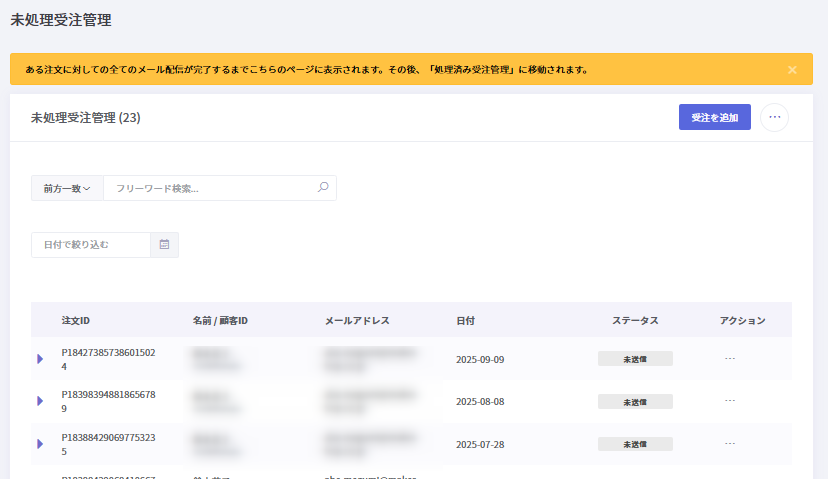Expand order row P184273857386015024
Viewport: 828px width, 479px height.
point(40,358)
